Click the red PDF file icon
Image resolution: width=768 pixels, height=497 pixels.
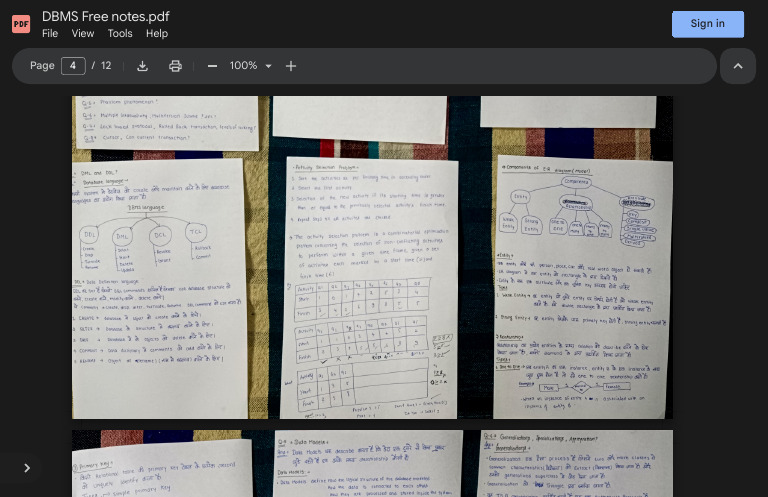21,24
